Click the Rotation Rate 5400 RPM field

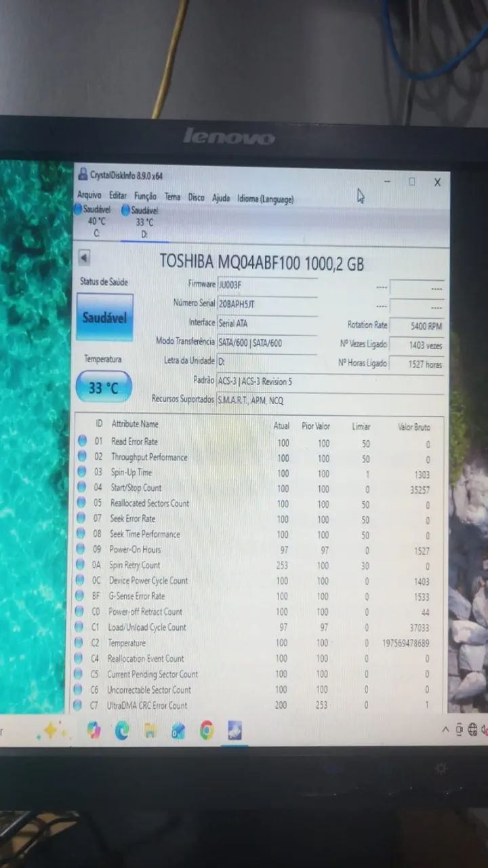click(418, 326)
